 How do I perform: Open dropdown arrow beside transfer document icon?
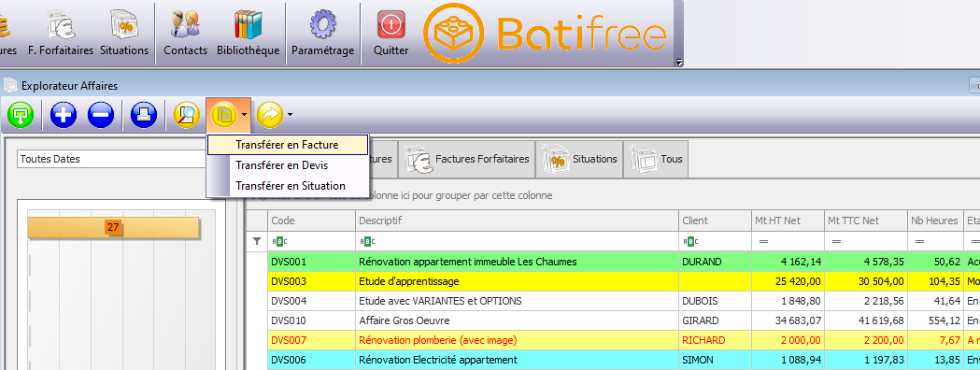pyautogui.click(x=245, y=115)
